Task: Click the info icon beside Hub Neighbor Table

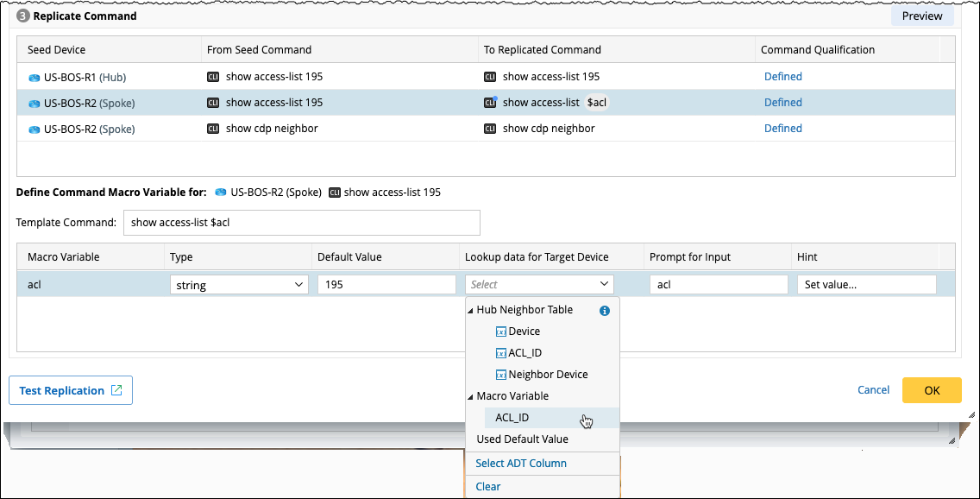Action: pyautogui.click(x=605, y=310)
